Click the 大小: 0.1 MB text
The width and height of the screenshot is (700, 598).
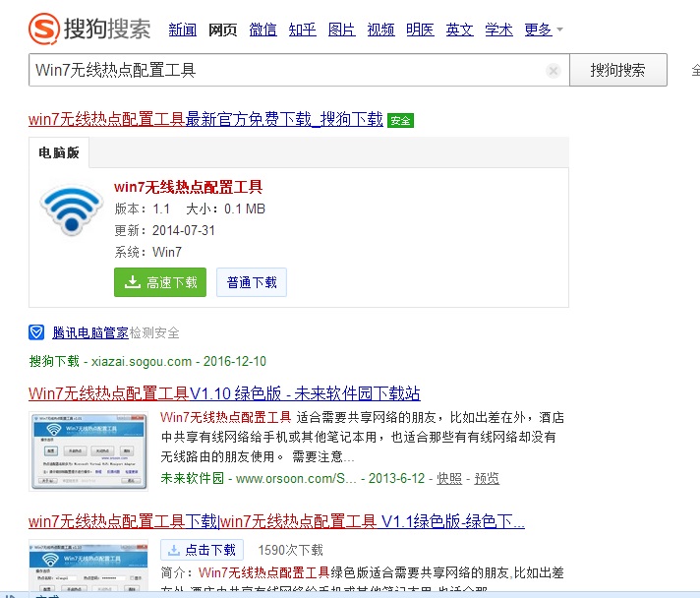point(225,209)
